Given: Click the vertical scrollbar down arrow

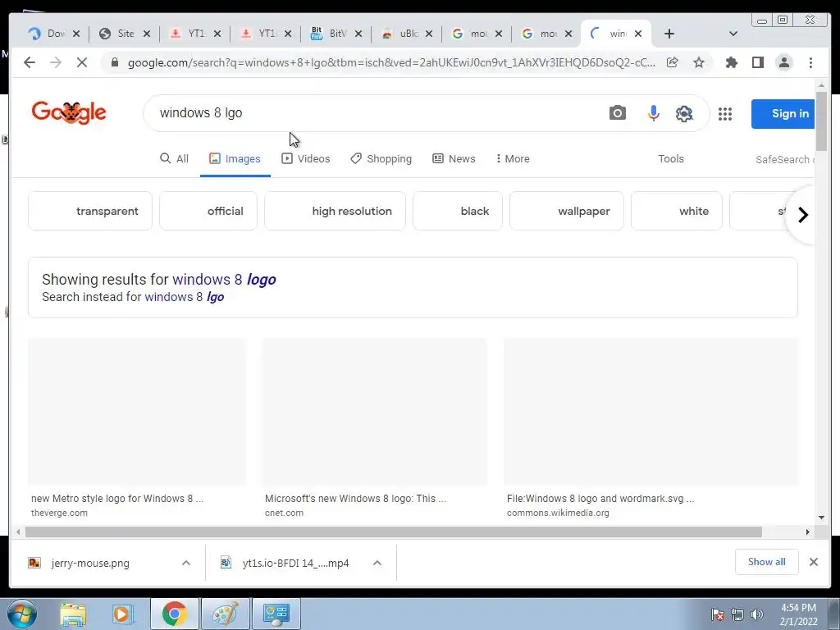Looking at the screenshot, I should point(821,518).
